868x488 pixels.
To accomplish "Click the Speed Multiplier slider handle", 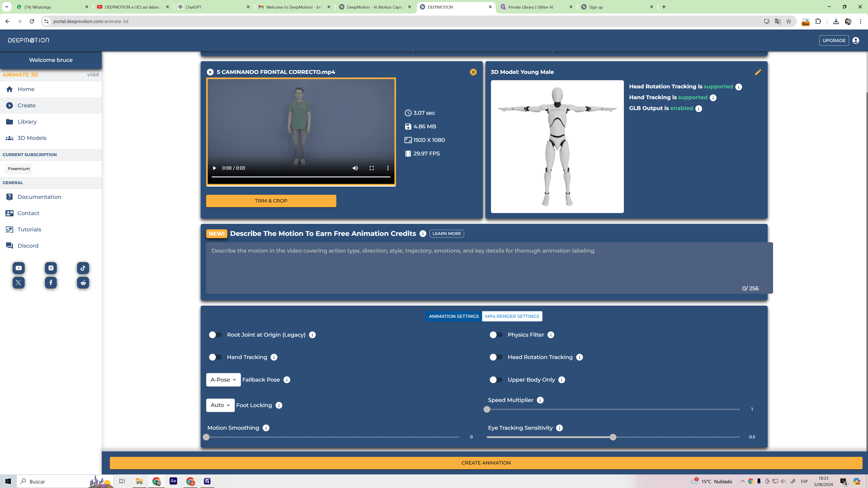I will pyautogui.click(x=487, y=410).
